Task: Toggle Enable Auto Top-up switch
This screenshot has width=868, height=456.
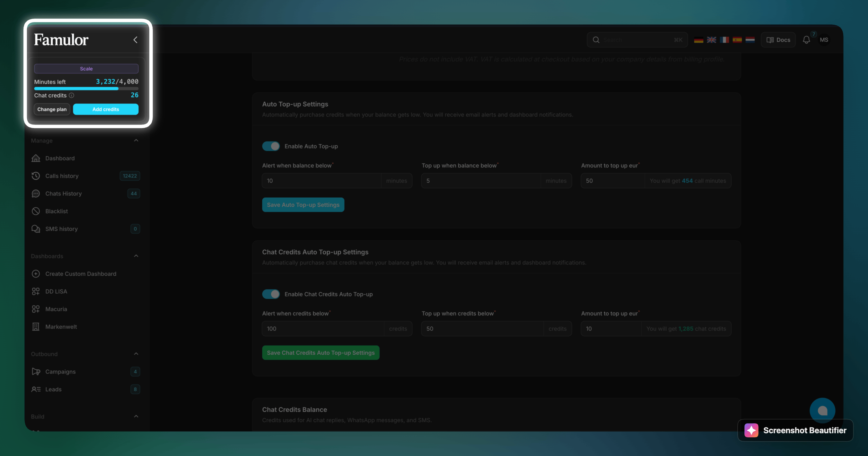Action: (x=271, y=146)
